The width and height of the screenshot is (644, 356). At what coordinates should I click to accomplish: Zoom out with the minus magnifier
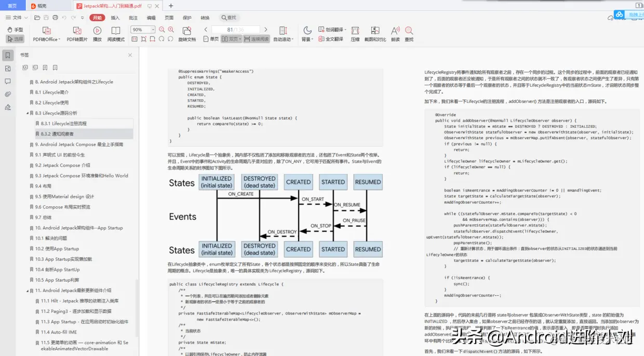[162, 30]
